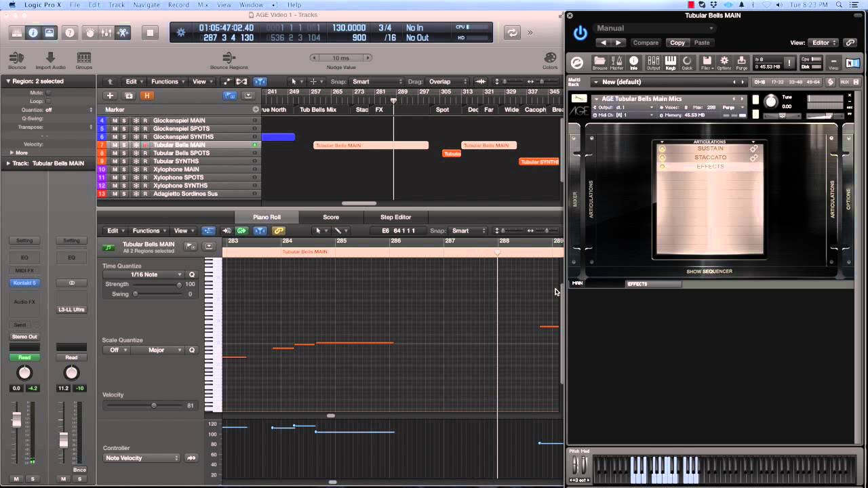Click the plugin Paste button
This screenshot has height=488, width=868.
[702, 43]
